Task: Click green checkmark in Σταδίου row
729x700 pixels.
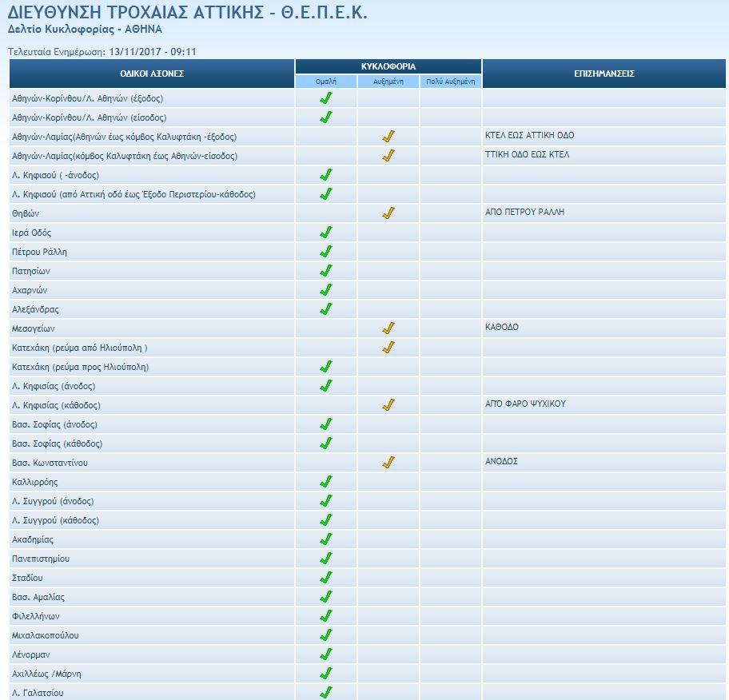Action: [x=325, y=578]
